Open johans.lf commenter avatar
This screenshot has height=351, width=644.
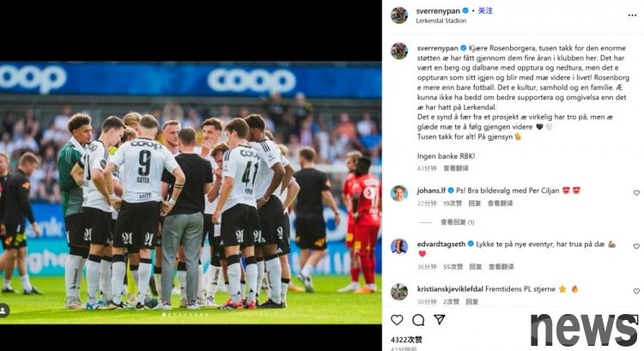(399, 193)
